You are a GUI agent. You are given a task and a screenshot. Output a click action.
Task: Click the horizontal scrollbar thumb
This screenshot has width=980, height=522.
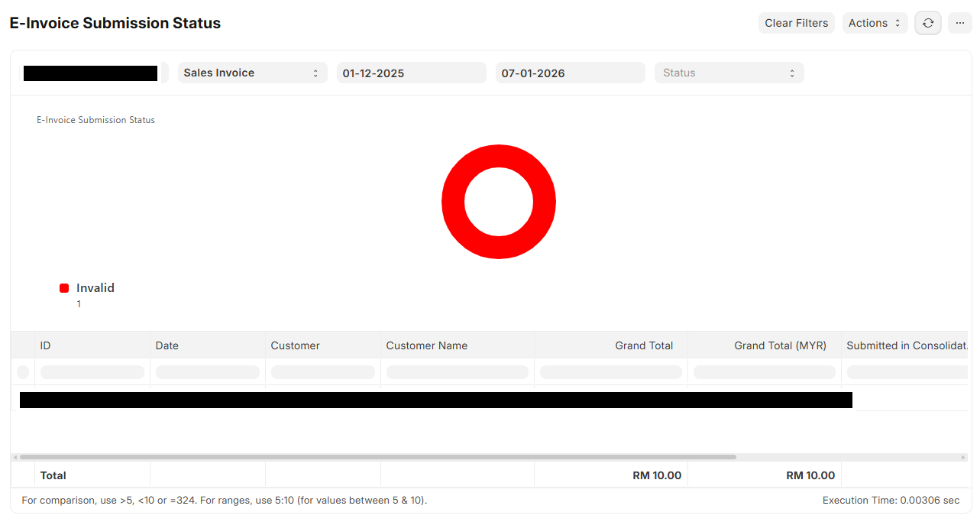[x=377, y=457]
